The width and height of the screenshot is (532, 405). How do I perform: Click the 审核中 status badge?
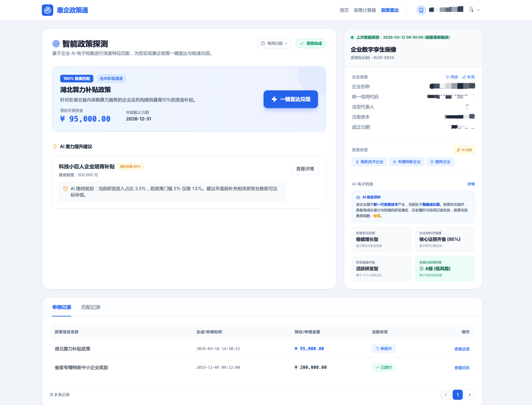[x=383, y=349]
